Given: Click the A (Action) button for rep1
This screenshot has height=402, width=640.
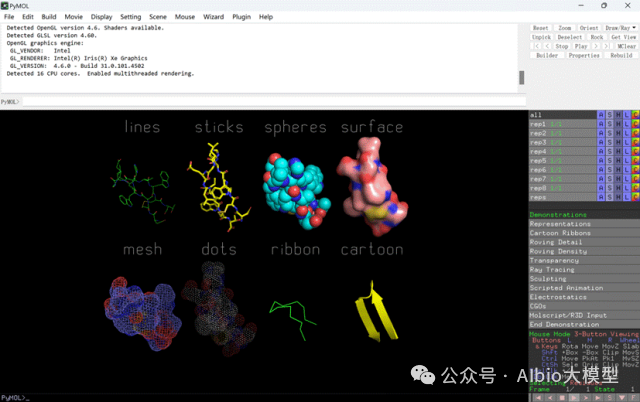Looking at the screenshot, I should pyautogui.click(x=601, y=124).
